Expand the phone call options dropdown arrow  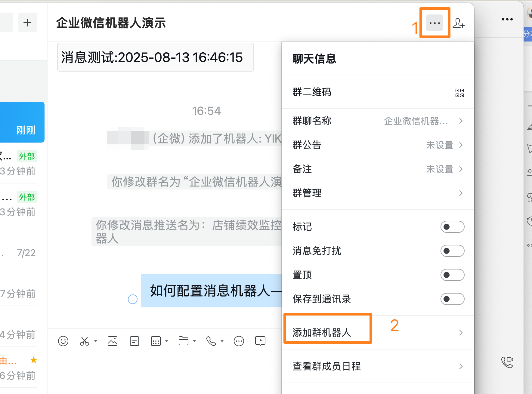[x=222, y=341]
